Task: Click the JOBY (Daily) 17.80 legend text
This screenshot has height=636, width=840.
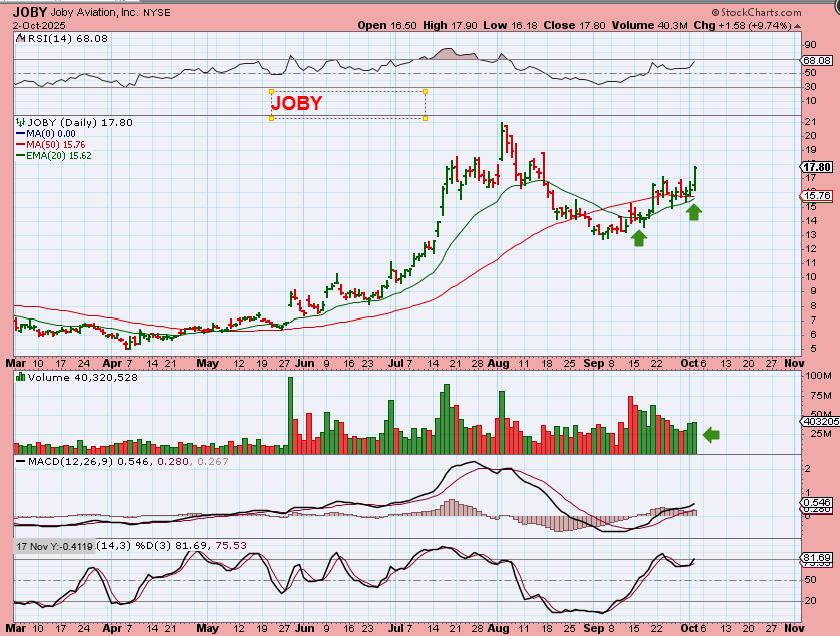Action: [80, 122]
